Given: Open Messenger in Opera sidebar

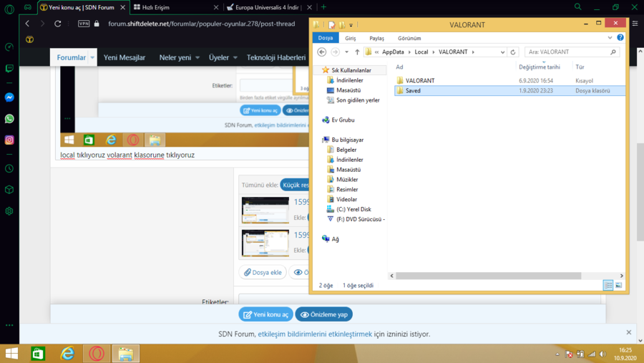Looking at the screenshot, I should [9, 97].
